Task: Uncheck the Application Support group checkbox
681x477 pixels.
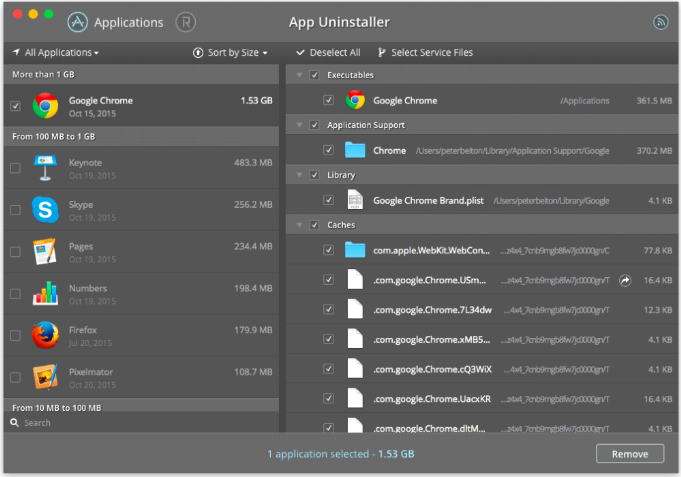Action: [x=314, y=125]
